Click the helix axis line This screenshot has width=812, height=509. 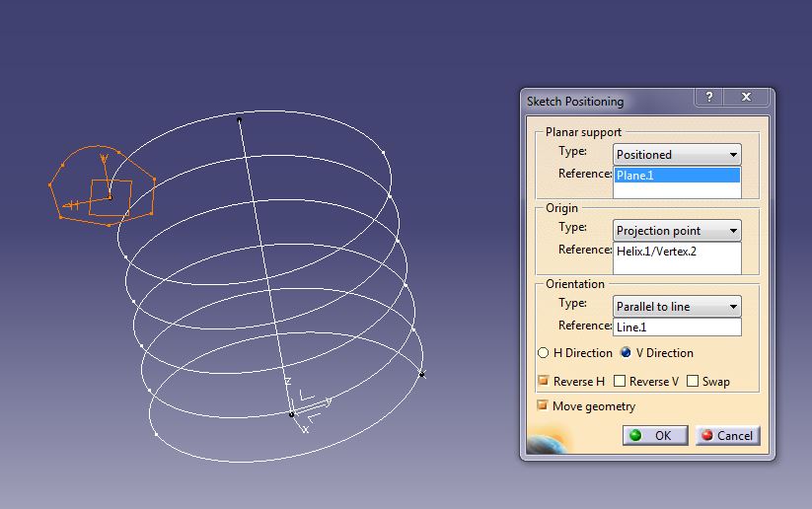coord(265,266)
